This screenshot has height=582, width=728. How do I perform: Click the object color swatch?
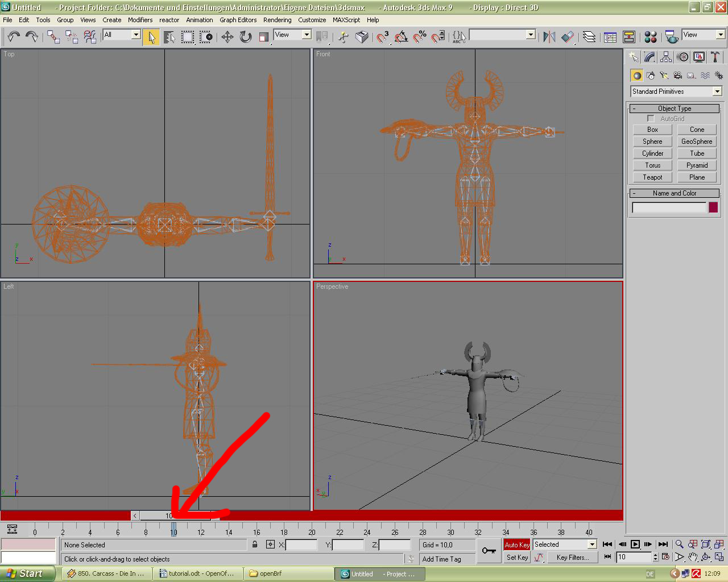tap(713, 207)
